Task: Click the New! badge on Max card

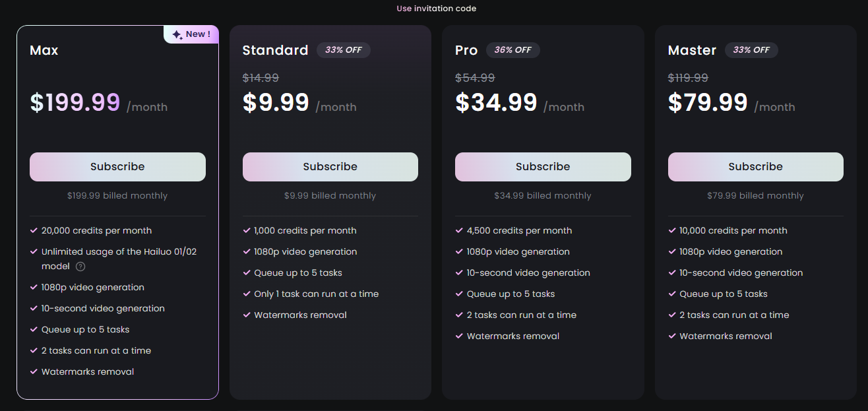Action: pyautogui.click(x=191, y=34)
